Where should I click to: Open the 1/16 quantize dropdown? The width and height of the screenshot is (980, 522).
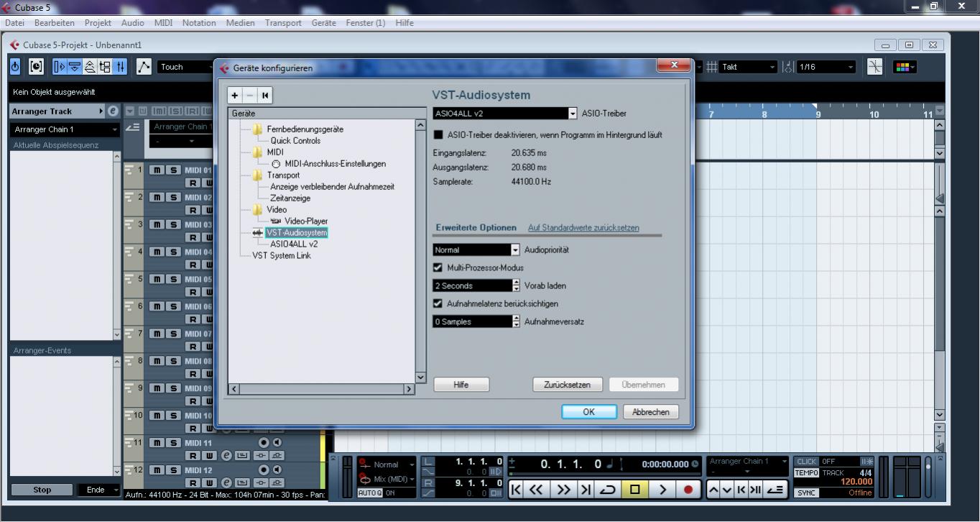point(826,67)
